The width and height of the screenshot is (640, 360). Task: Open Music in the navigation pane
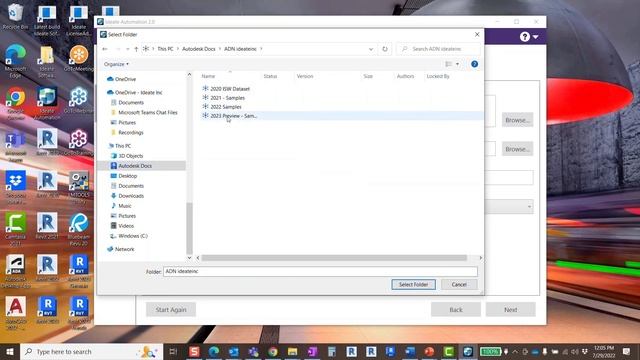[121, 206]
